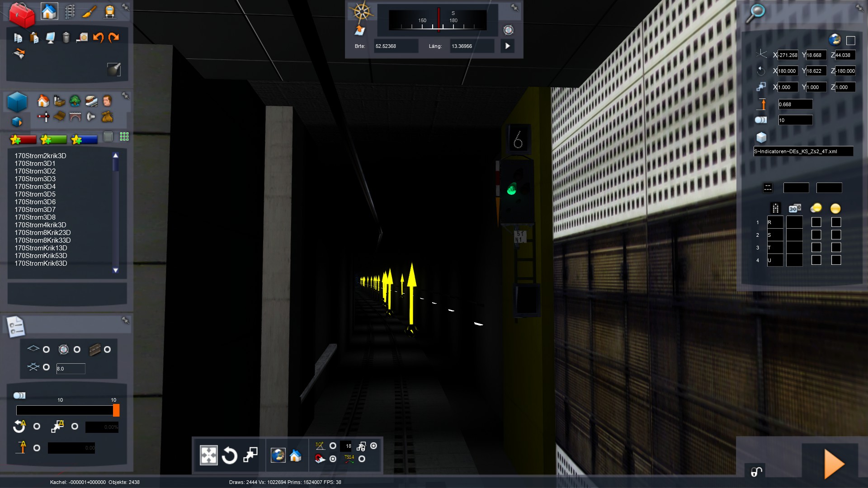The image size is (868, 488).
Task: Click the Brte latitude input field
Action: point(395,46)
